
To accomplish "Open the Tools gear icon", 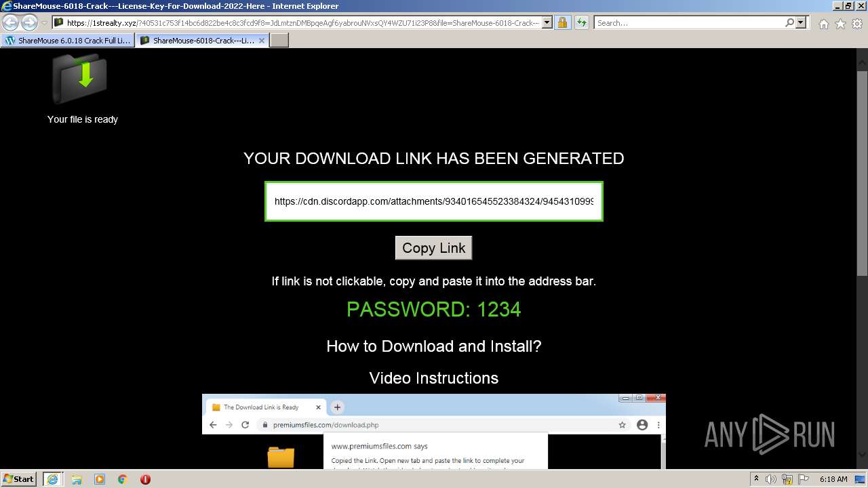I will coord(857,24).
